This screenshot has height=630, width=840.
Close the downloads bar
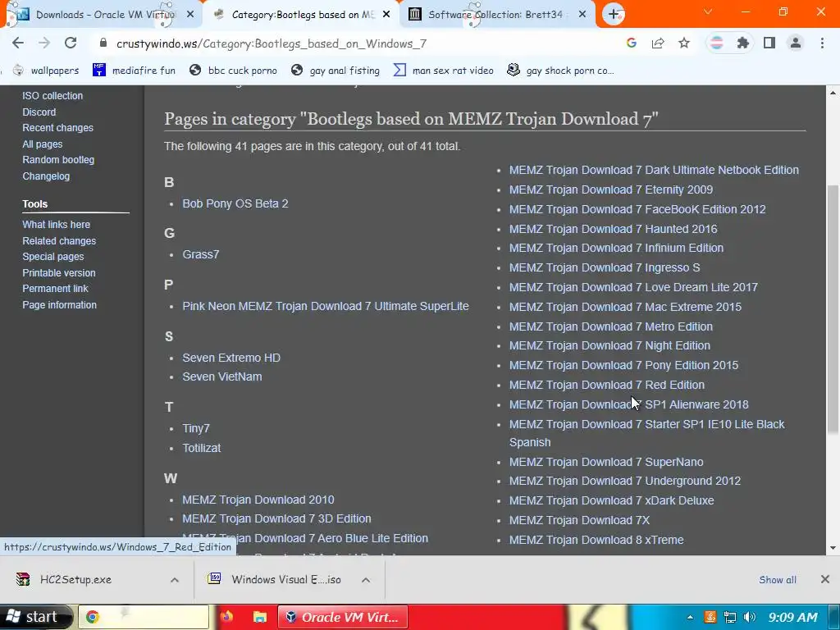tap(825, 579)
